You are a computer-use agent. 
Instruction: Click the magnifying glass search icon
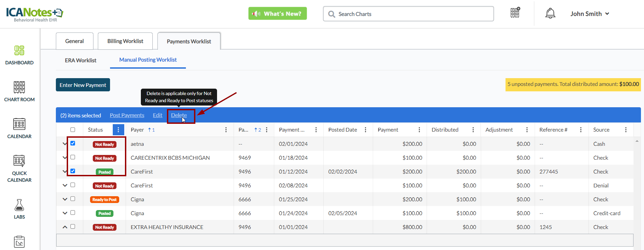click(x=332, y=14)
